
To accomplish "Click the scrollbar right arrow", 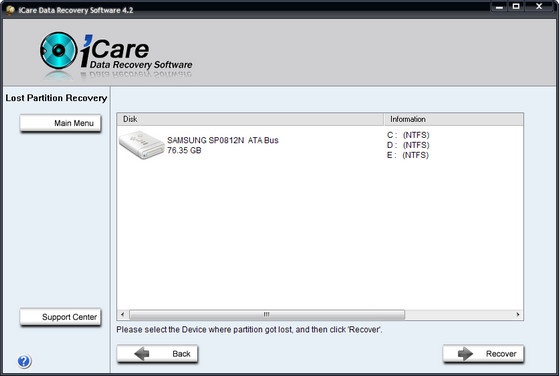I will [518, 314].
